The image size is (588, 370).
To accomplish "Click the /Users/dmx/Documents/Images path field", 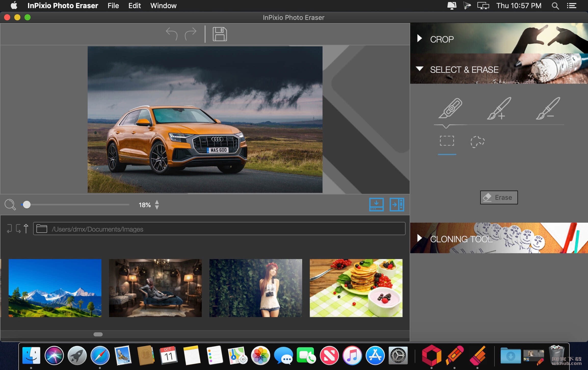I will click(219, 229).
